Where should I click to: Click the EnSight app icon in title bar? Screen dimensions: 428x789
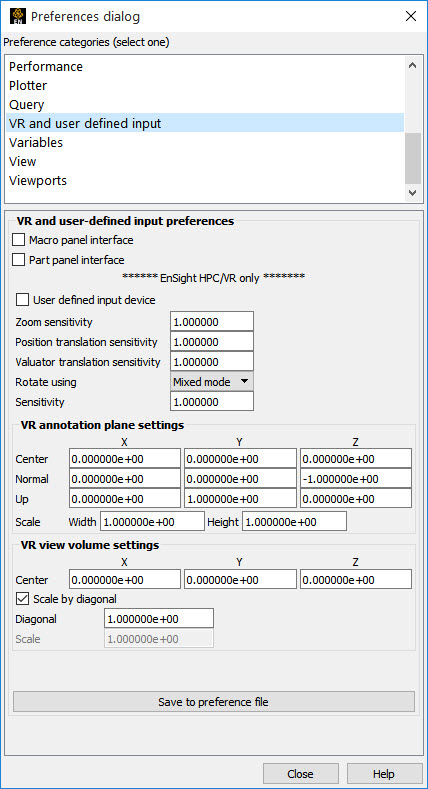(17, 16)
